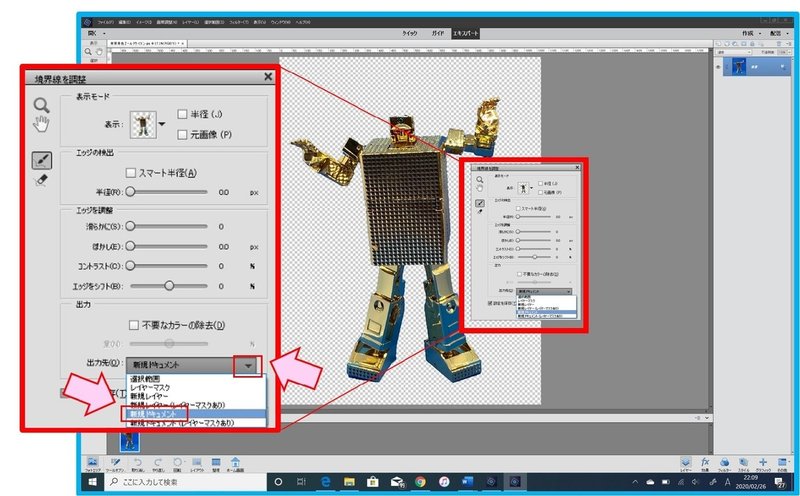The image size is (800, 496).
Task: Choose 新規ドキュメント in enlarged output list
Action: tap(196, 414)
